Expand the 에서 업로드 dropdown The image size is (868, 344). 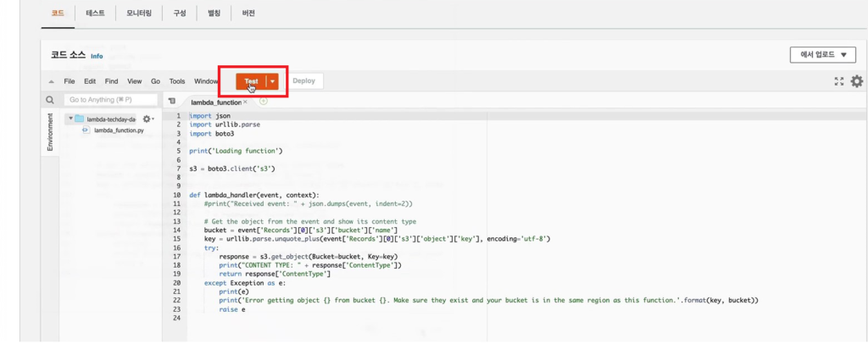click(x=822, y=55)
